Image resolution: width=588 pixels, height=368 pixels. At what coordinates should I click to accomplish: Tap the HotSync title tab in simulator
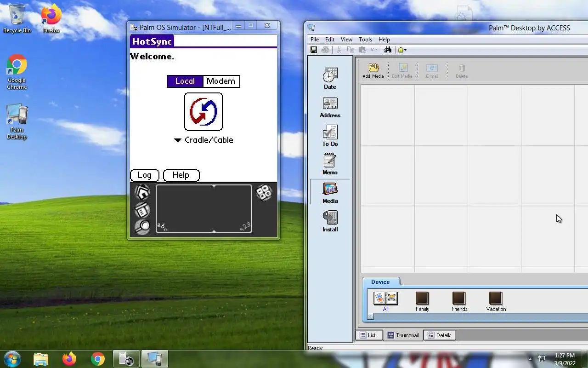coord(152,41)
